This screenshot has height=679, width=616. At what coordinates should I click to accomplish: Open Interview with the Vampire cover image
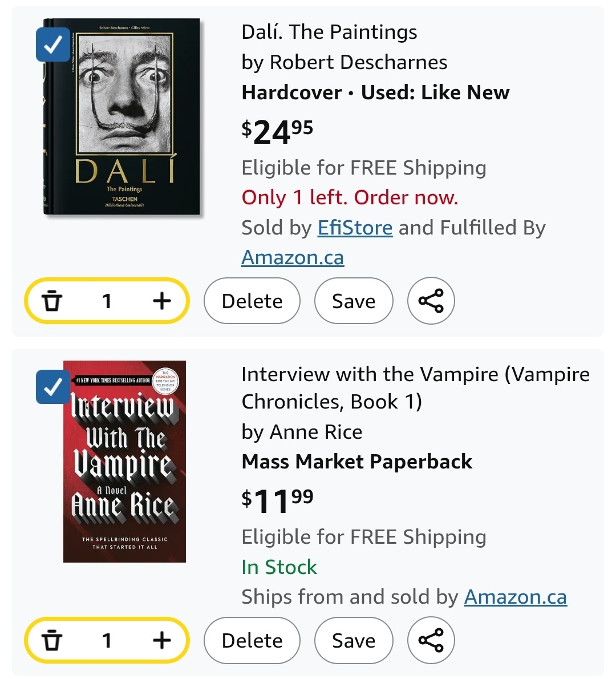(x=125, y=462)
